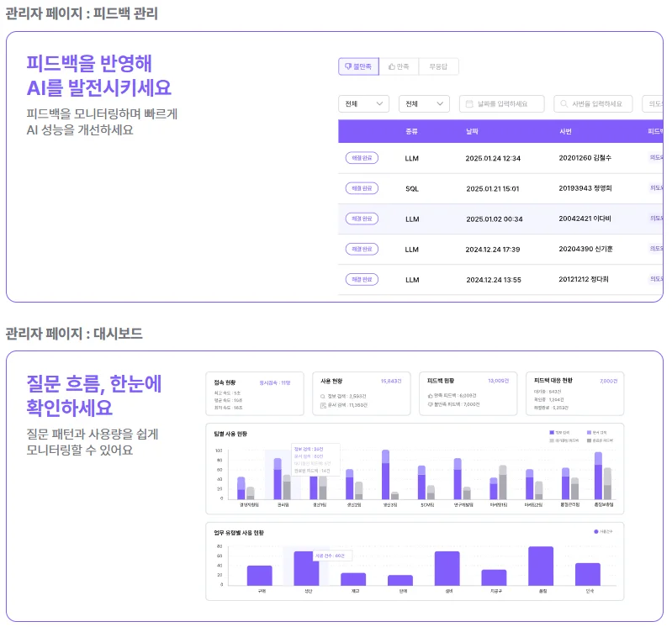The width and height of the screenshot is (672, 627).
Task: Click date 2025.01.24 12:34
Action: coord(493,159)
